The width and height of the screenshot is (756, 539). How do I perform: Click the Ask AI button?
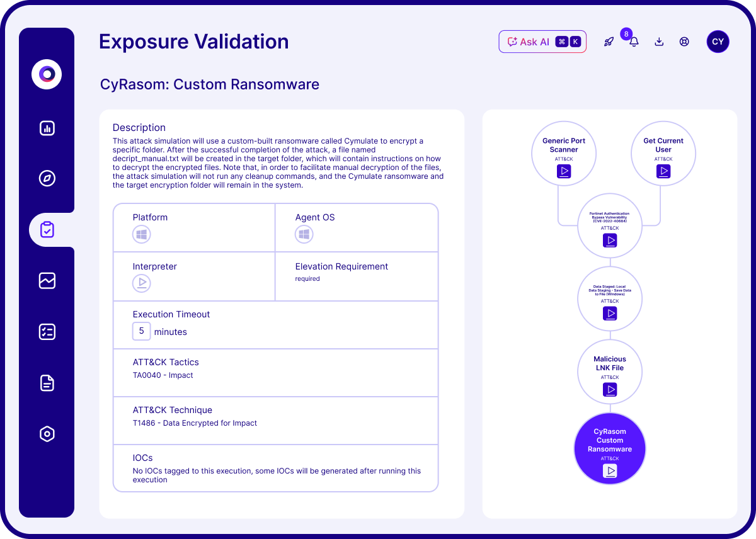tap(543, 42)
